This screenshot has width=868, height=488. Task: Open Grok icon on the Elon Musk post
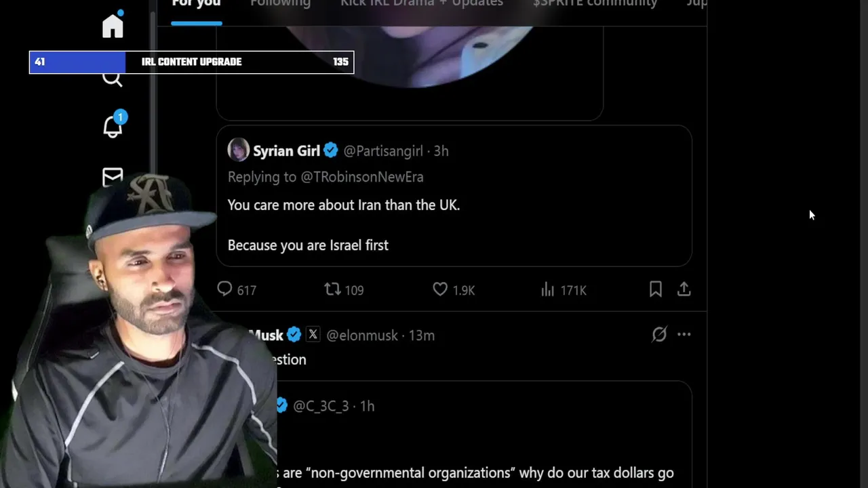(x=659, y=334)
